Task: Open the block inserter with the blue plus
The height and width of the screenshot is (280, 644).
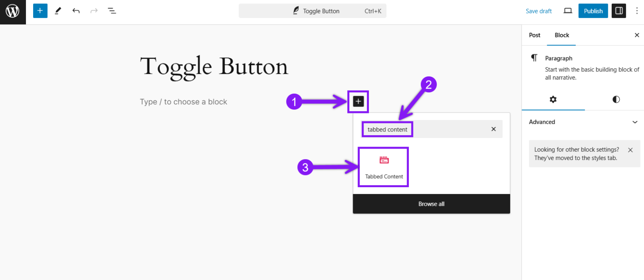Action: point(40,10)
